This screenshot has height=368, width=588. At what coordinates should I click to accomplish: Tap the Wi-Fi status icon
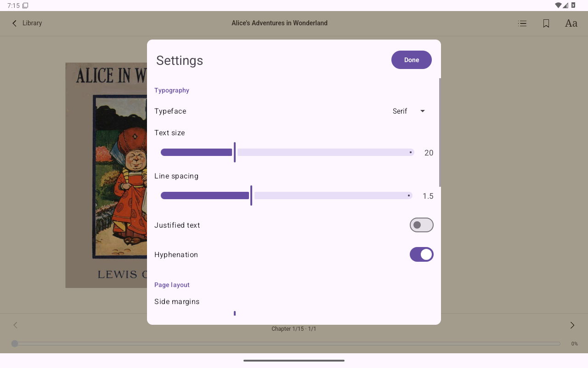pyautogui.click(x=558, y=6)
